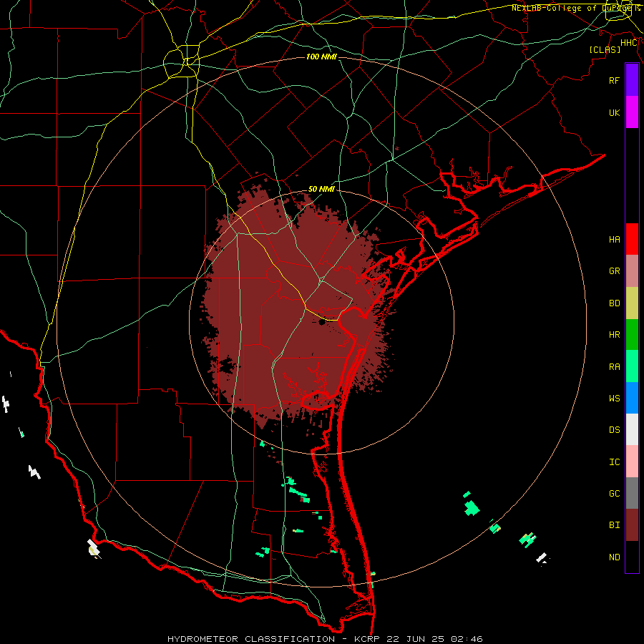This screenshot has width=644, height=644.
Task: Click the RF legend label
Action: pyautogui.click(x=614, y=80)
